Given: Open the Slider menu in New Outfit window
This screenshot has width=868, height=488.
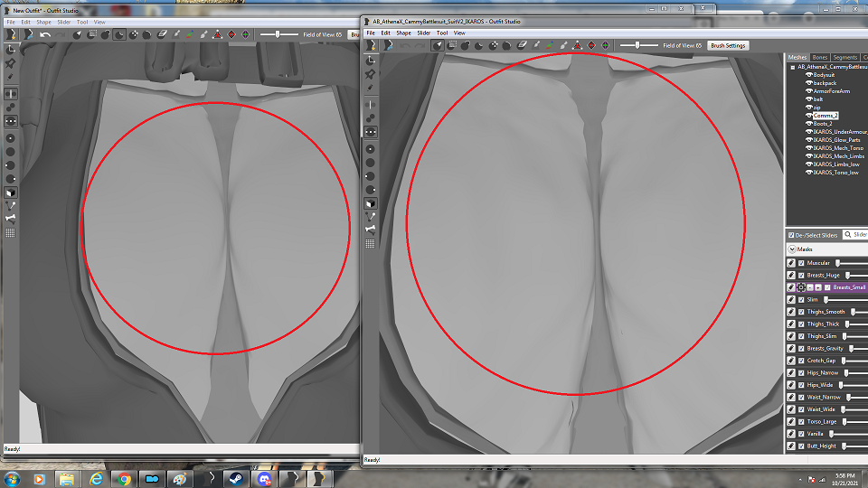Looking at the screenshot, I should (63, 22).
